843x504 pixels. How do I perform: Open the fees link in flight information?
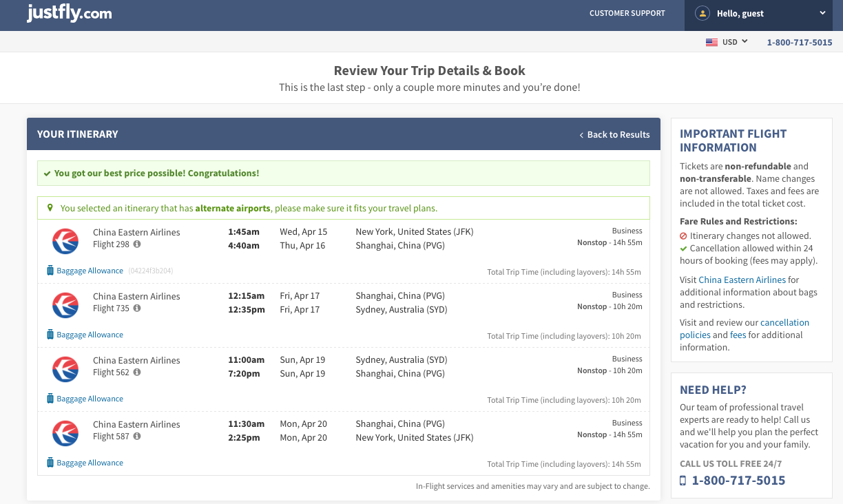[x=738, y=335]
